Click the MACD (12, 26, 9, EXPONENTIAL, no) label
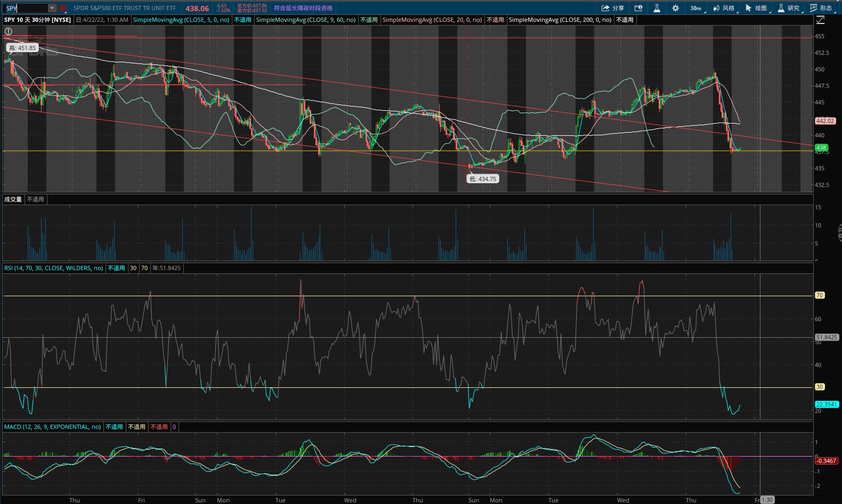The width and height of the screenshot is (842, 504). click(53, 427)
